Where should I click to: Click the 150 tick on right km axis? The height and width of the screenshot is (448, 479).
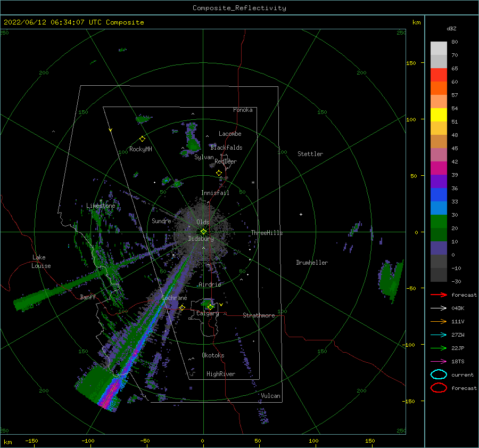(411, 63)
